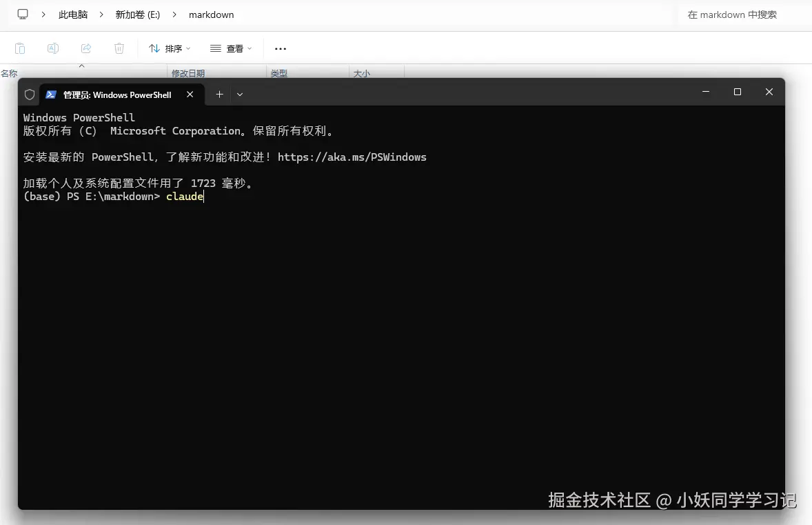Click the admin shield icon in terminal title bar
Viewport: 812px width, 525px height.
click(x=30, y=95)
